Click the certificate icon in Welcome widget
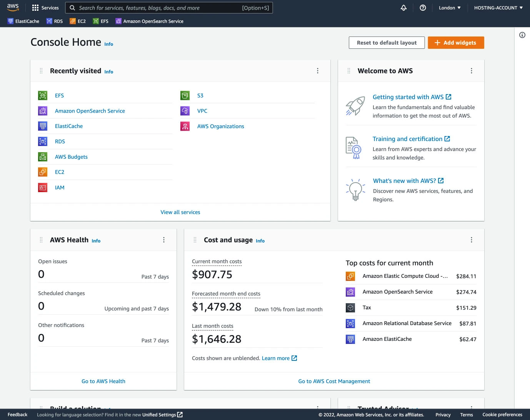Viewport: 530px width, 420px height. (354, 148)
